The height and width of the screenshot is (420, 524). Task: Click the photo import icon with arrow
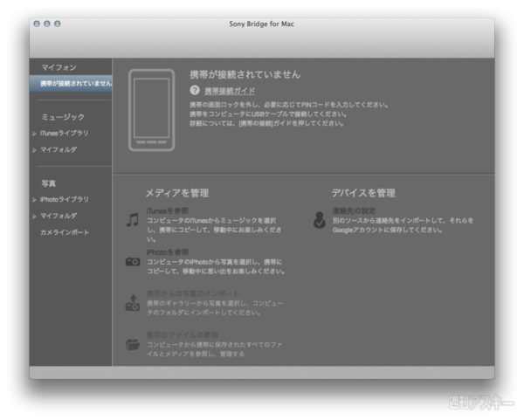(x=133, y=302)
